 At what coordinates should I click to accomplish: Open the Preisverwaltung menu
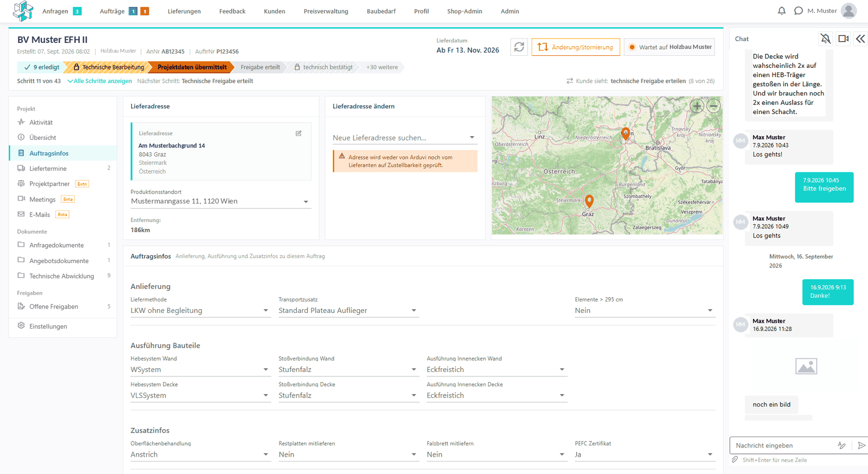pyautogui.click(x=326, y=11)
